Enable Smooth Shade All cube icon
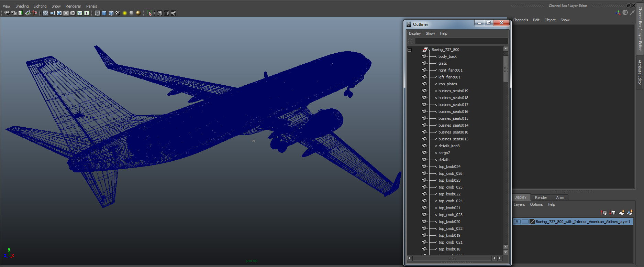This screenshot has height=267, width=644. (104, 13)
